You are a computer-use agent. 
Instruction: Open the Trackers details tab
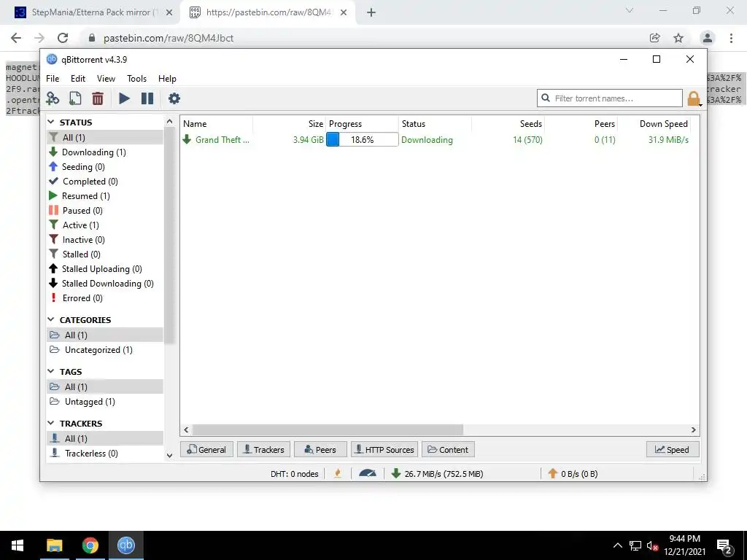pos(264,449)
